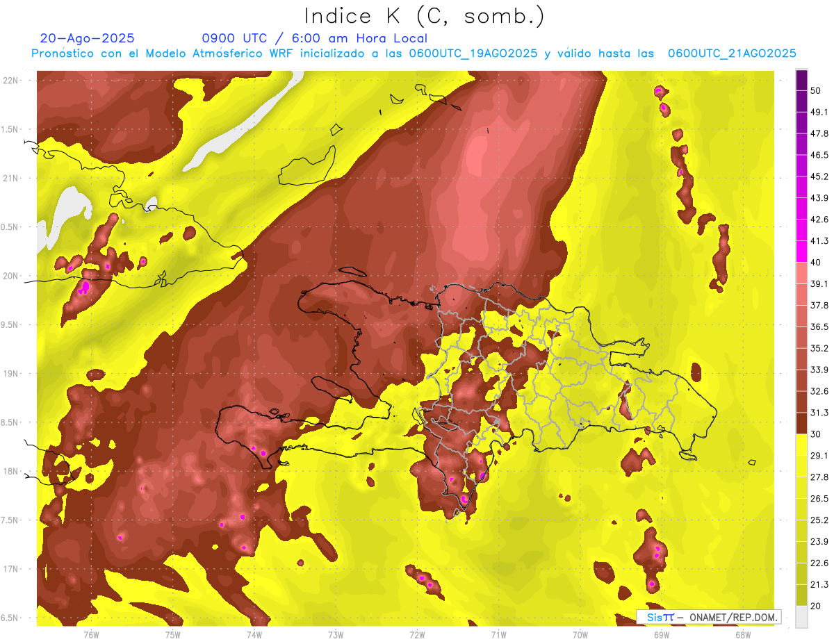
Task: Click the color scale value "50"
Action: point(815,90)
